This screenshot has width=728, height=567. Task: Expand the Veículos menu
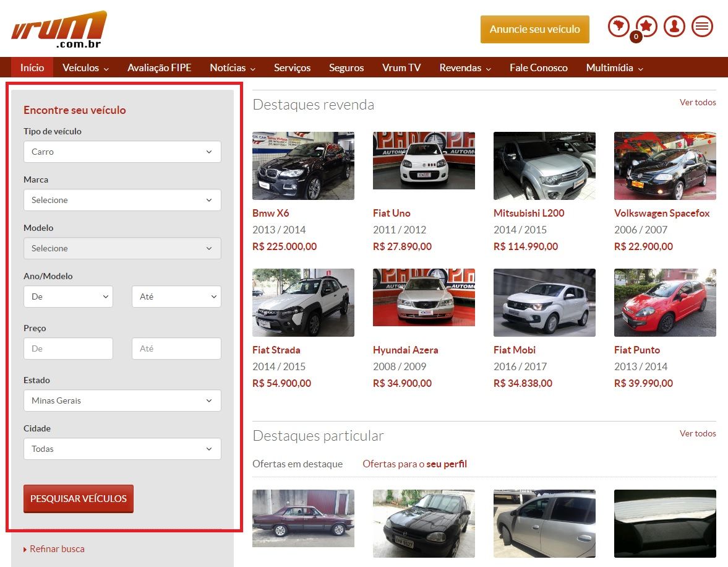click(x=85, y=67)
